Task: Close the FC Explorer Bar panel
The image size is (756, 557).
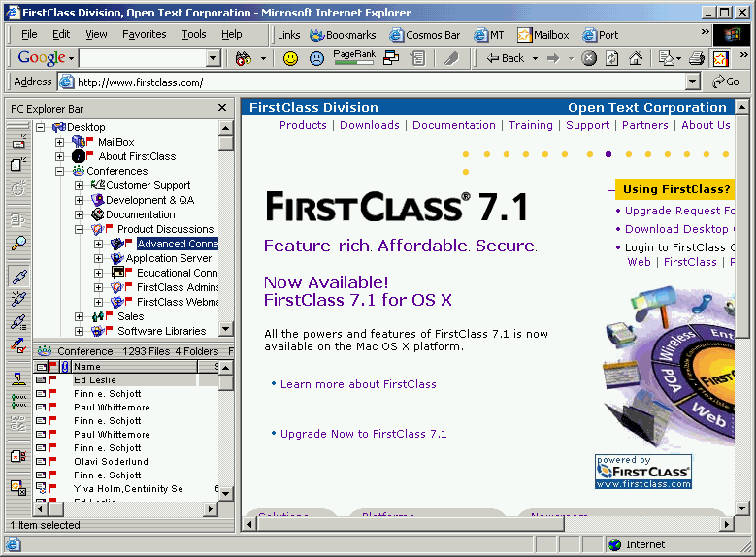Action: click(x=222, y=108)
